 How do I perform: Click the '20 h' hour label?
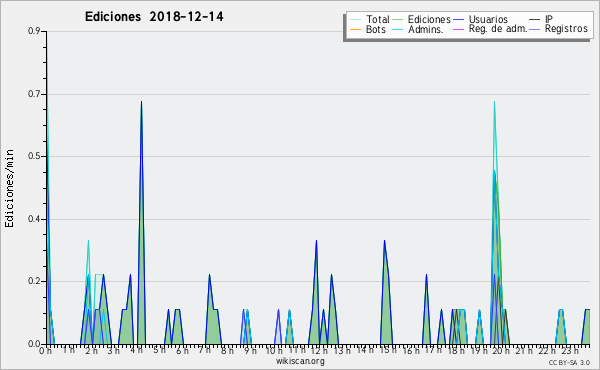click(x=501, y=351)
